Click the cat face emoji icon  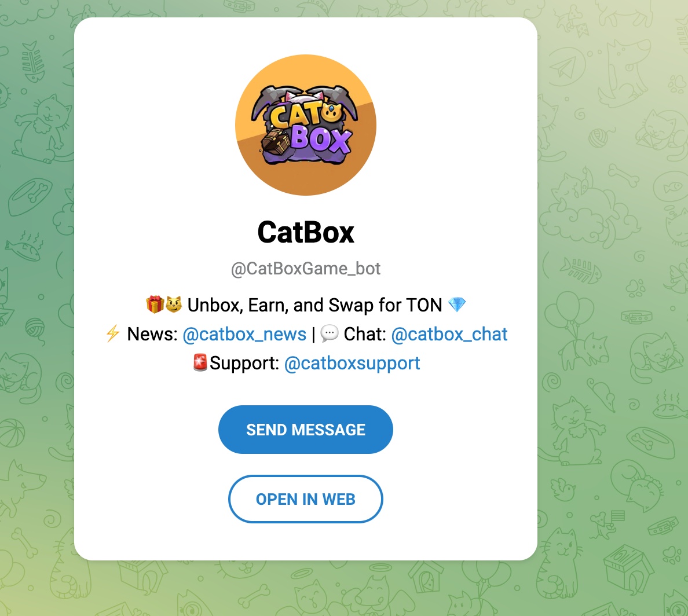pos(174,305)
